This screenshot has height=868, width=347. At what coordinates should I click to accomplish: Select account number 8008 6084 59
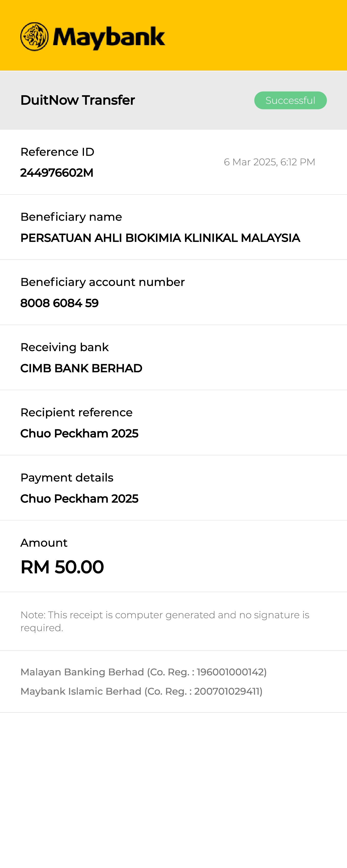point(59,303)
